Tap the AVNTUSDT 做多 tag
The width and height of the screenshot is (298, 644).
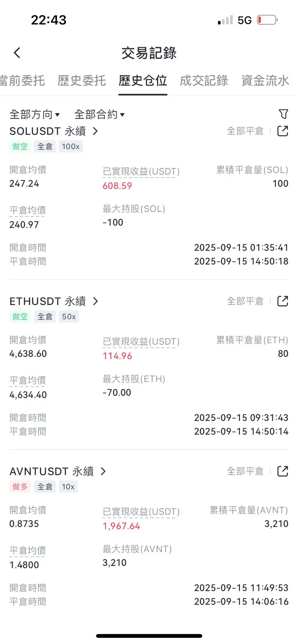[x=20, y=487]
